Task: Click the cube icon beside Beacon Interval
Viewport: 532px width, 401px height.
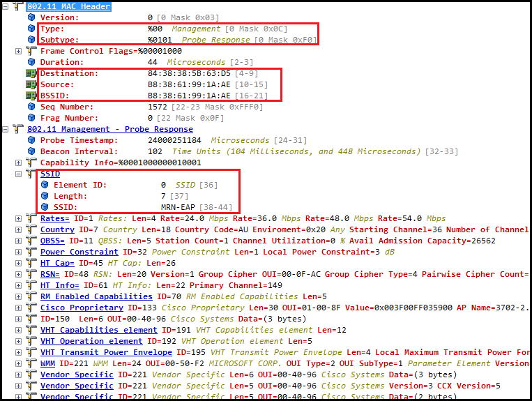Action: click(x=31, y=151)
